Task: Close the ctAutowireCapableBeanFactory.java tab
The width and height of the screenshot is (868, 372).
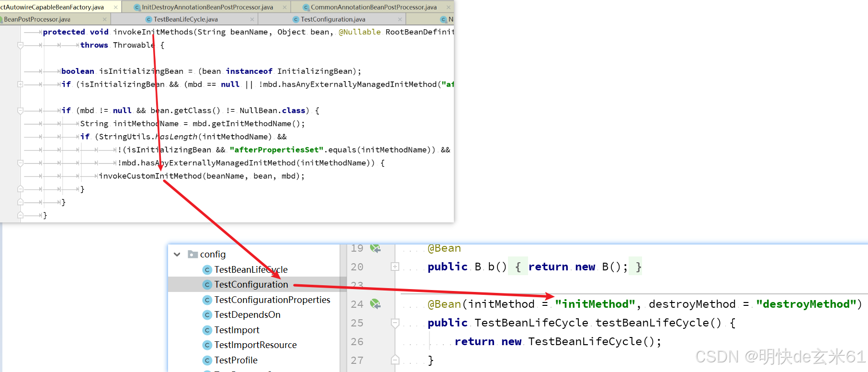Action: [115, 7]
